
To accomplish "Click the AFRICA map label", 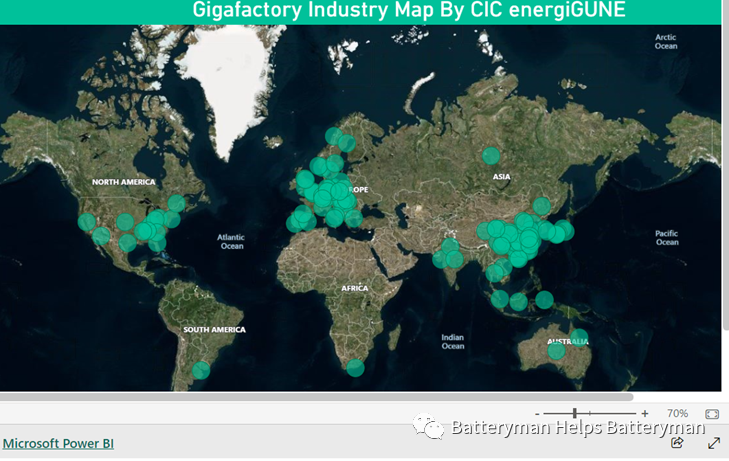I will [x=355, y=288].
